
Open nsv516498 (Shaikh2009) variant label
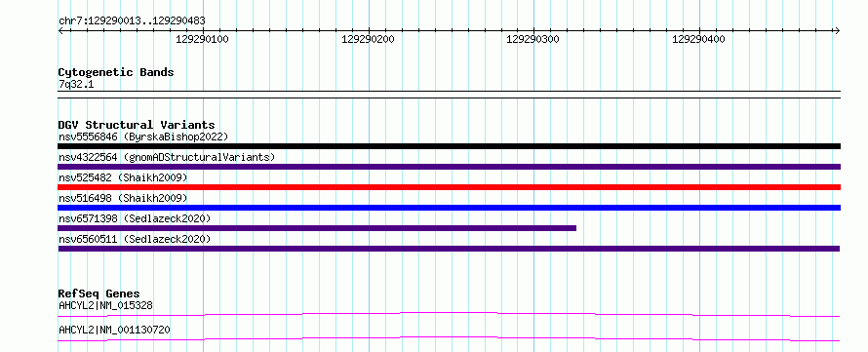click(x=123, y=198)
